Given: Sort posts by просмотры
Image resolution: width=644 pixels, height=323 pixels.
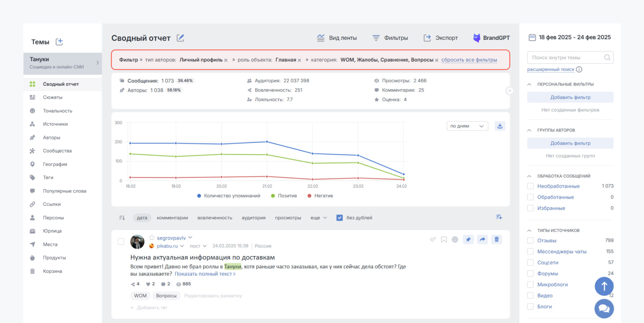Looking at the screenshot, I should 288,218.
